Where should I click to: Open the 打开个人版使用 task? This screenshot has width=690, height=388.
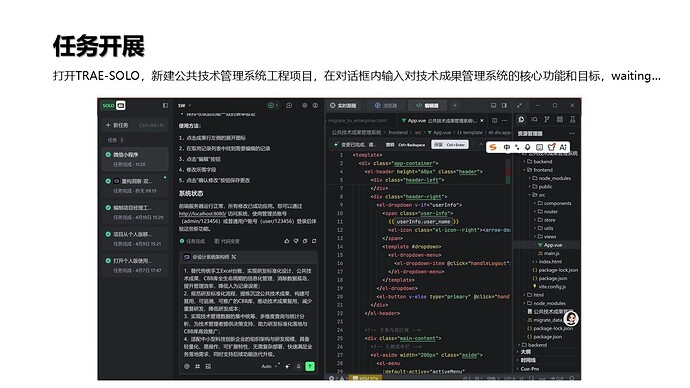pyautogui.click(x=135, y=265)
